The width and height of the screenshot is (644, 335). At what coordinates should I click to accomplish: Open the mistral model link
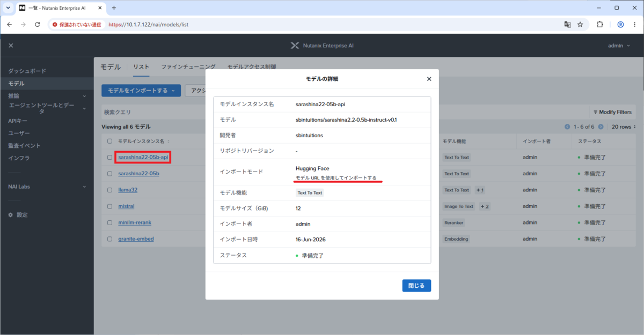point(126,206)
